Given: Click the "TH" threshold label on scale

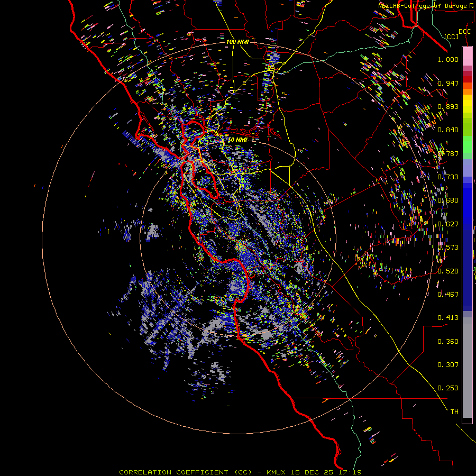Looking at the screenshot, I should point(454,412).
